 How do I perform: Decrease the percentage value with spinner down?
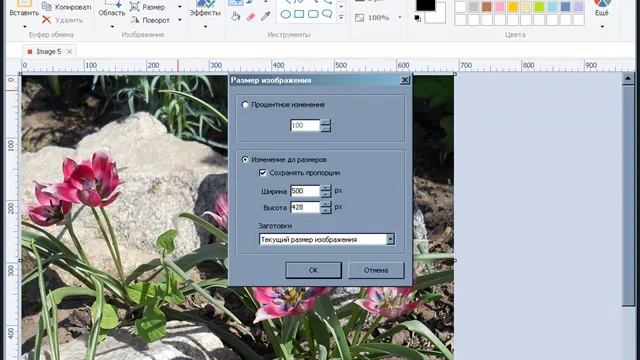pyautogui.click(x=325, y=129)
